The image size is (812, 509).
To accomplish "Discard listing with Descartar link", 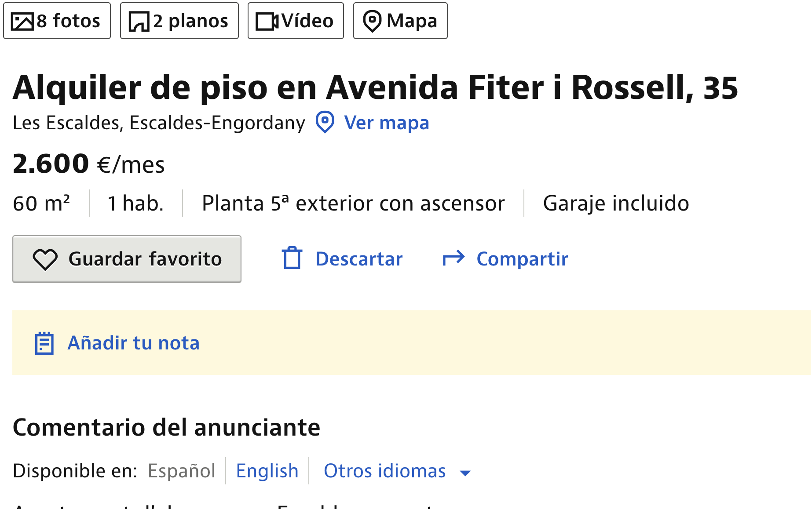I will pyautogui.click(x=359, y=259).
